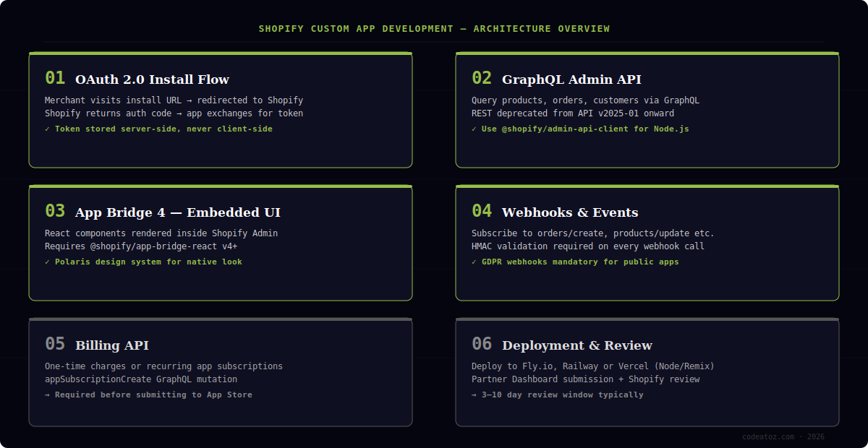The image size is (868, 448).
Task: Select the 'Billing API' card title
Action: coord(112,345)
